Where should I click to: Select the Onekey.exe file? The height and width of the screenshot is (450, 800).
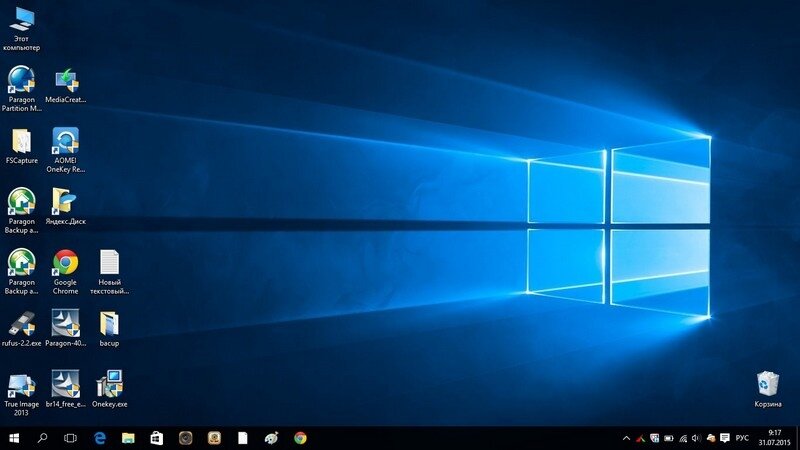[x=109, y=389]
